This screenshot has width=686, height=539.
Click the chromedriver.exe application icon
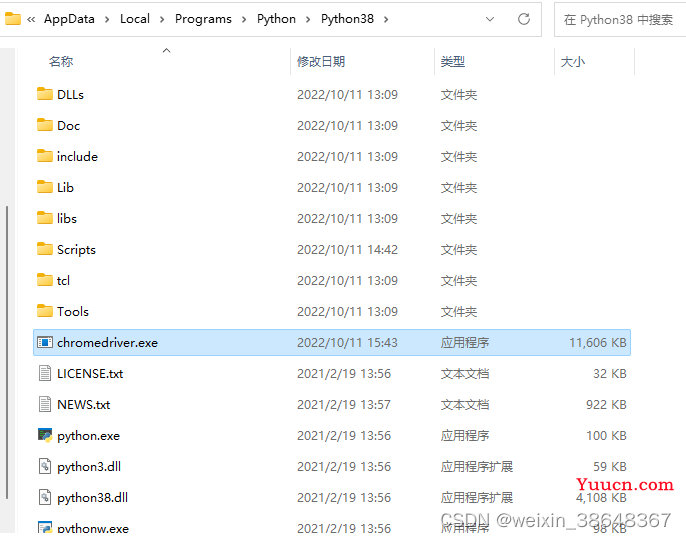(45, 343)
